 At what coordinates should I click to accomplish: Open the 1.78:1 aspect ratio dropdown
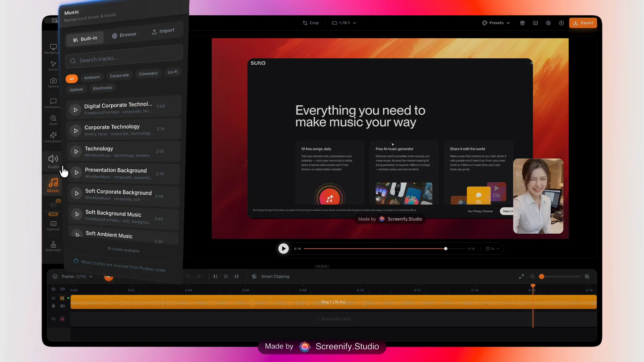[344, 23]
